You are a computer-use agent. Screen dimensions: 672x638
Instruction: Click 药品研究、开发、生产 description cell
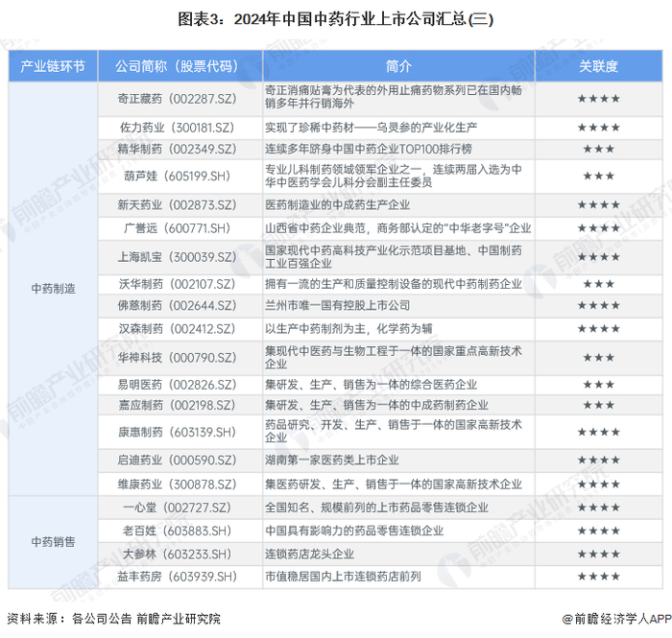(x=398, y=432)
